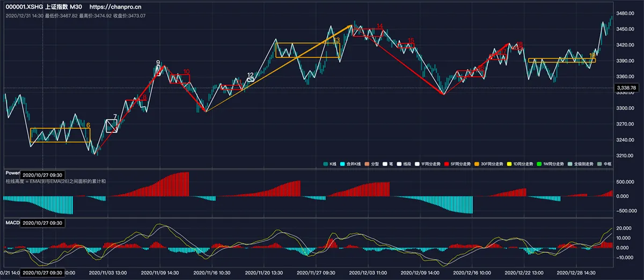Click the -10.000 MACD axis label
Image resolution: width=644 pixels, height=280 pixels.
(626, 257)
